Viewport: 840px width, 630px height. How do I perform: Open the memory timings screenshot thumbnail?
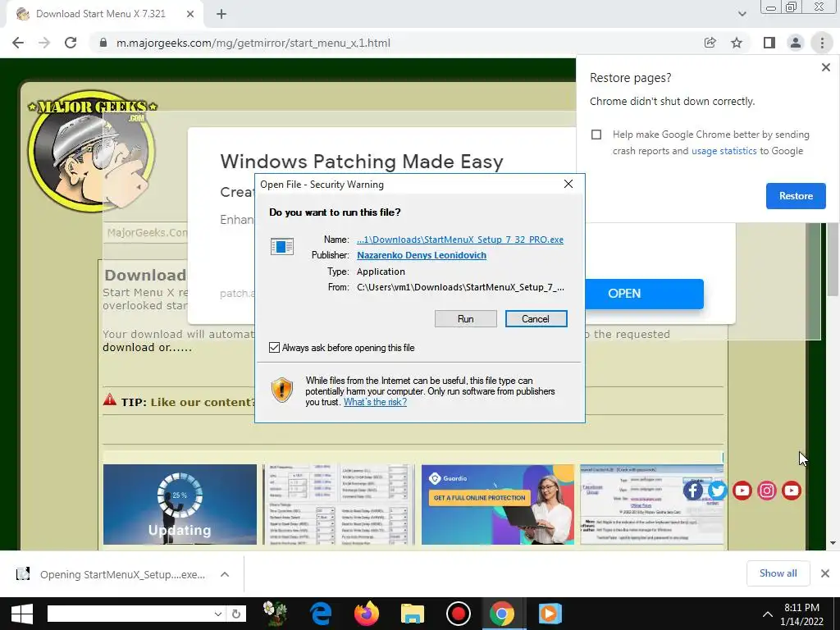click(x=339, y=504)
